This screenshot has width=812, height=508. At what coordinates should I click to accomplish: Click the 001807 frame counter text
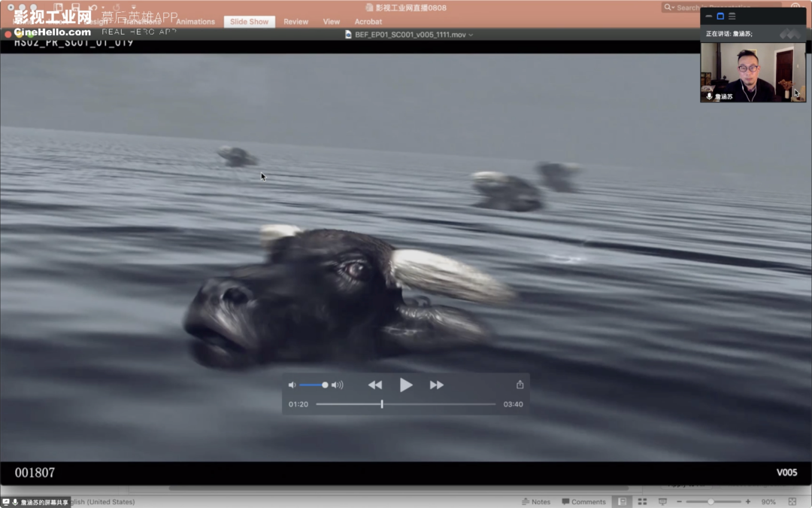[x=35, y=473]
